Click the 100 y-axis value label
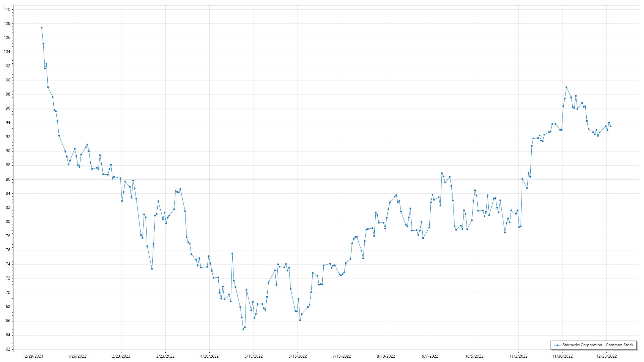This screenshot has width=644, height=362. [7, 80]
